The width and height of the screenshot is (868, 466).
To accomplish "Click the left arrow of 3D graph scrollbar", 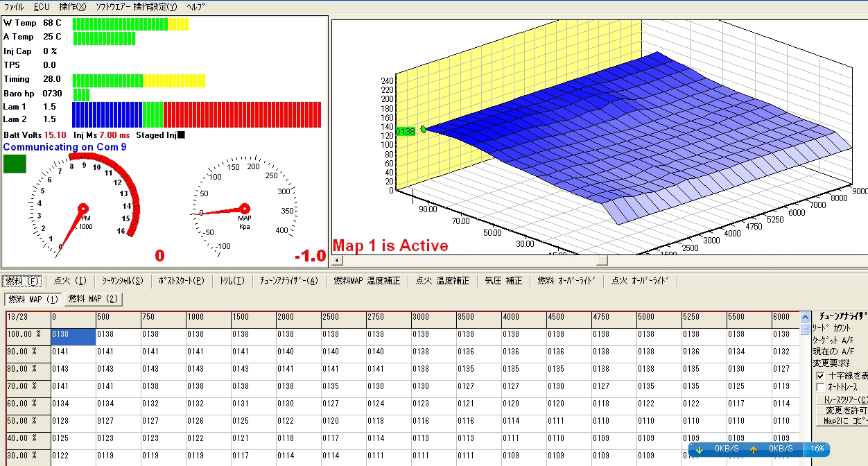I will point(337,260).
